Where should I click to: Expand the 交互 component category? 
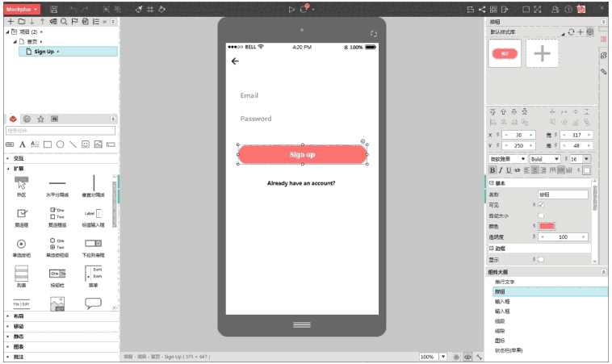pos(8,158)
